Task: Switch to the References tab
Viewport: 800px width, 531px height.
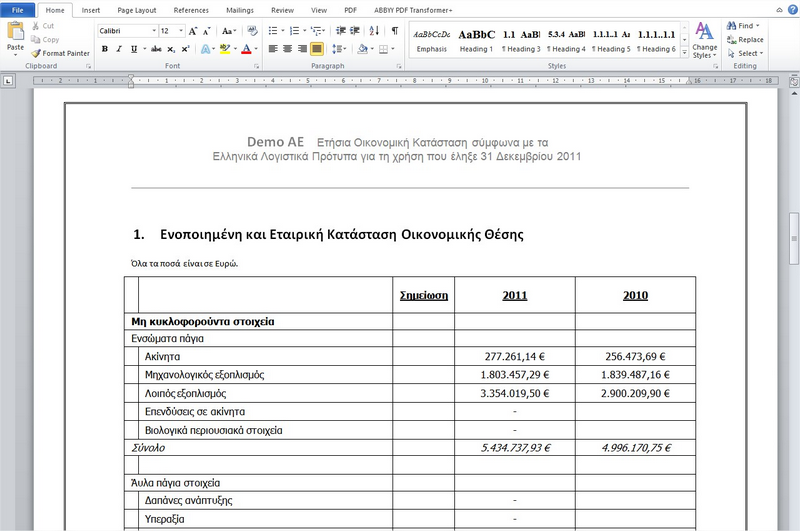Action: (x=191, y=10)
